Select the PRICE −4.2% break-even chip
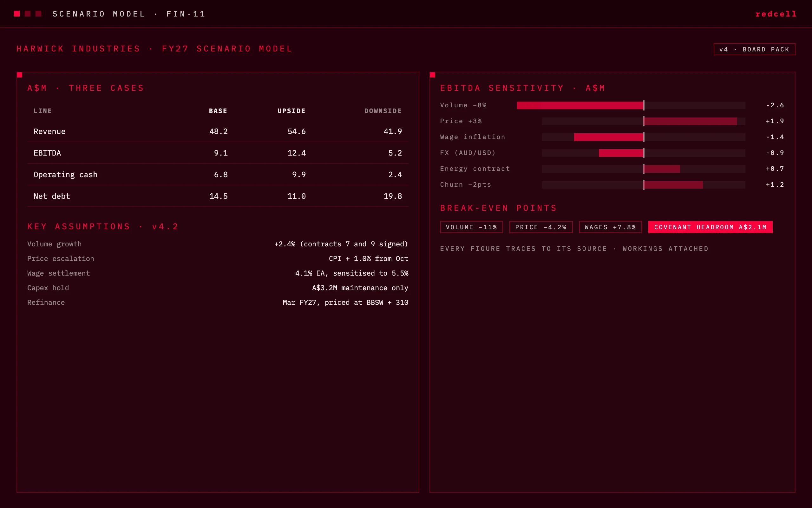The height and width of the screenshot is (508, 812). [x=541, y=227]
